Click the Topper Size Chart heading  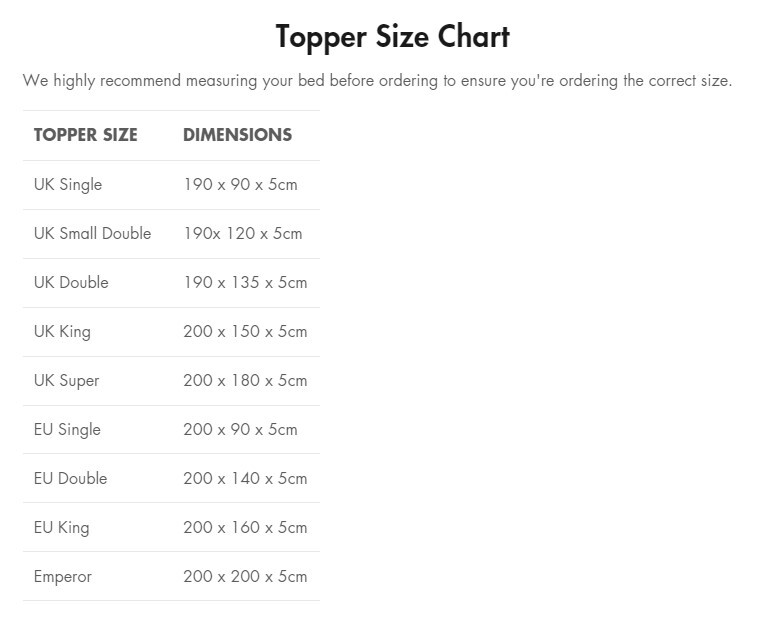pyautogui.click(x=392, y=37)
